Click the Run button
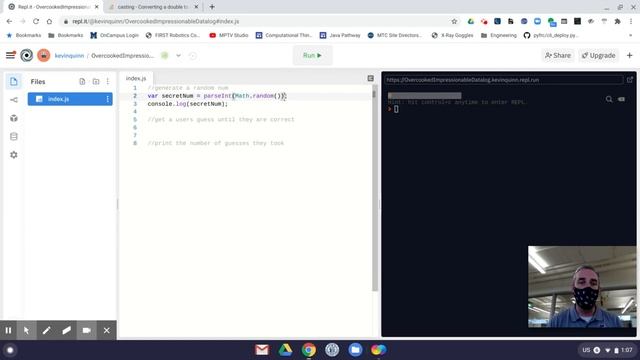 [312, 56]
